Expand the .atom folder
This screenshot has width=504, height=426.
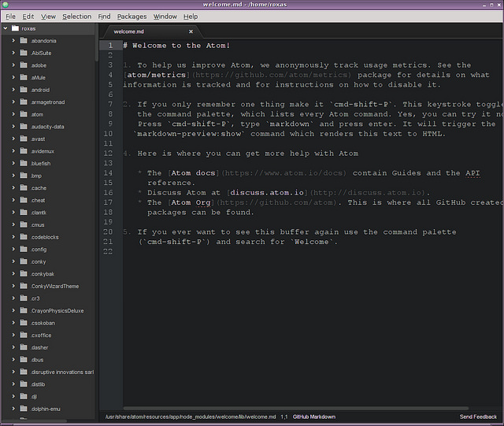(13, 114)
